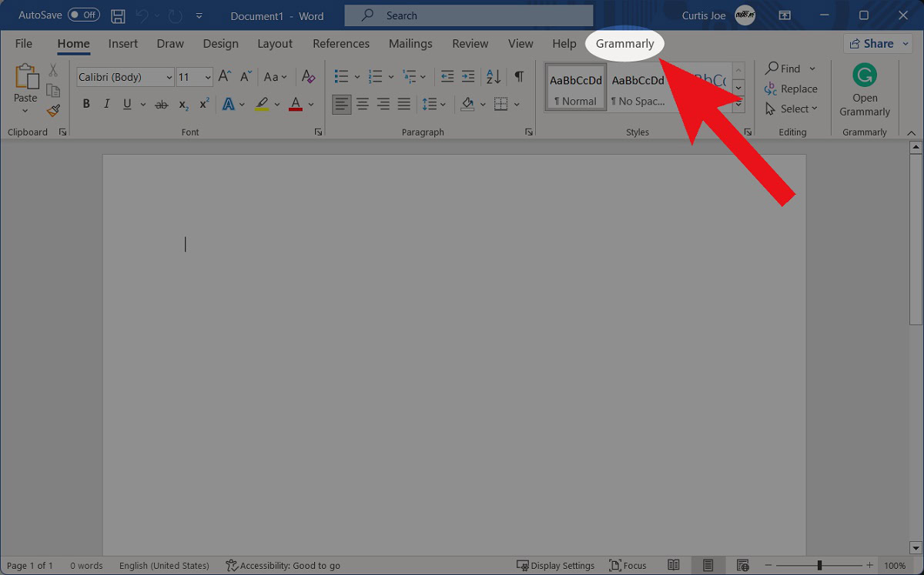Click the Open Grammarly icon
The image size is (924, 575).
click(865, 76)
